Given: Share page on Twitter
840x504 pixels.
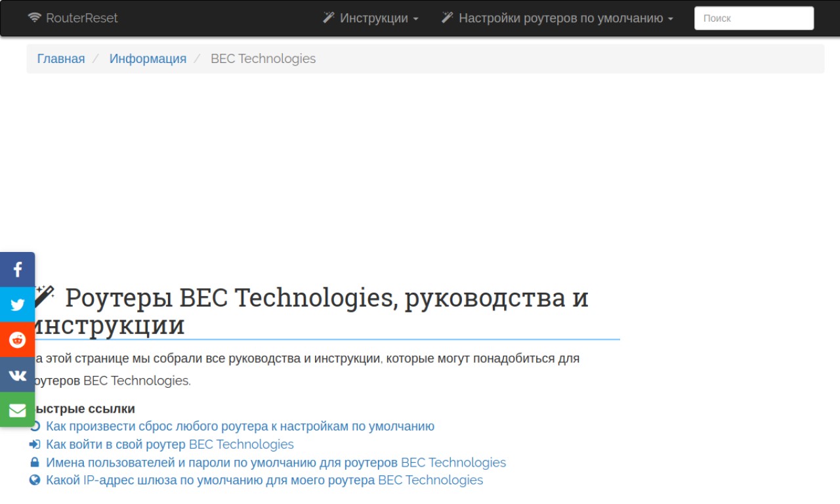Looking at the screenshot, I should (x=17, y=304).
